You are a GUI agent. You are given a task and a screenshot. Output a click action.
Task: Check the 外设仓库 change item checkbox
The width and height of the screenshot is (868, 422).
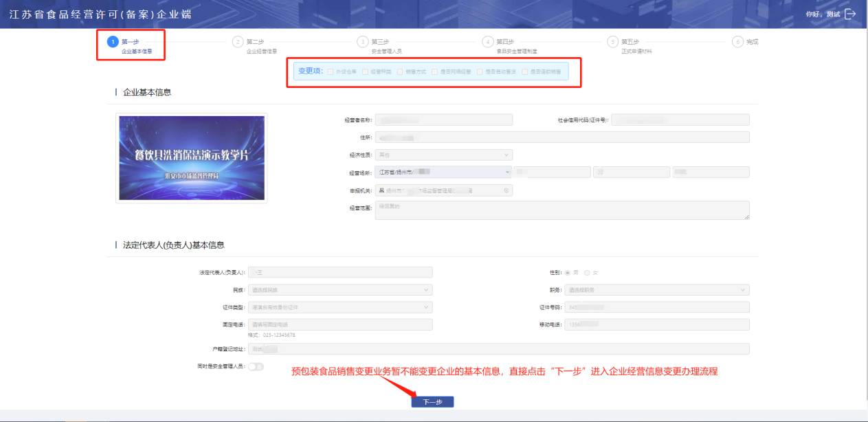331,71
